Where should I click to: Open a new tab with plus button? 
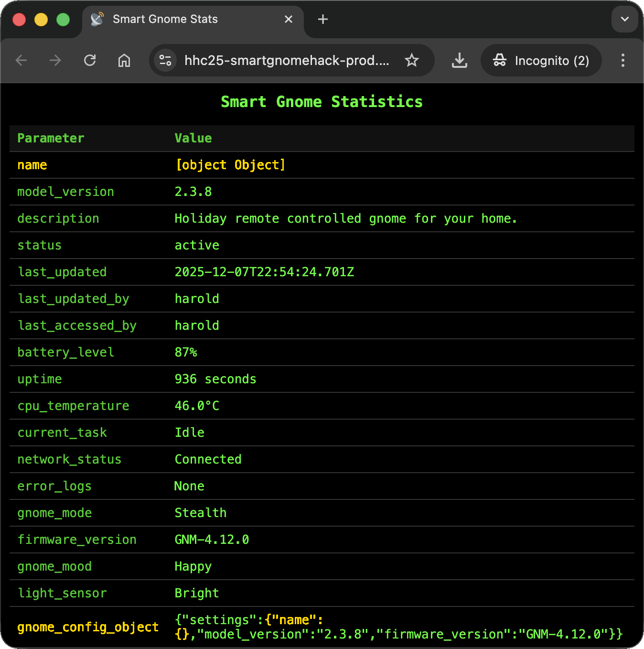[323, 19]
